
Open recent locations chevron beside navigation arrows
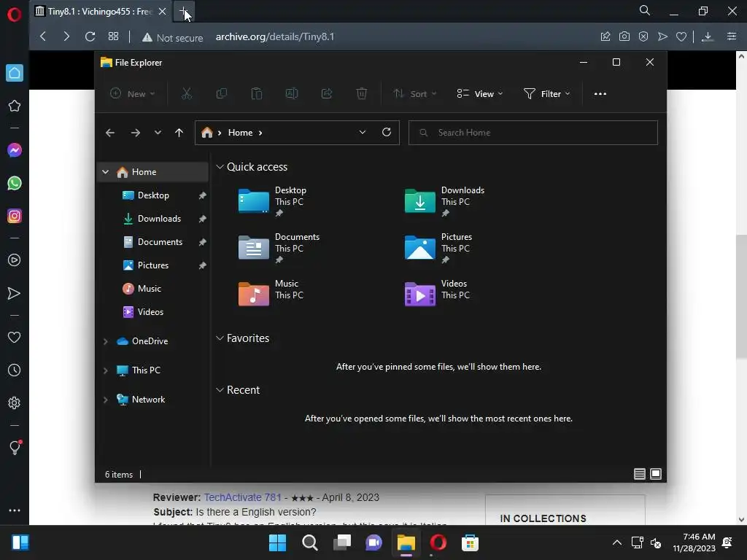(x=158, y=133)
